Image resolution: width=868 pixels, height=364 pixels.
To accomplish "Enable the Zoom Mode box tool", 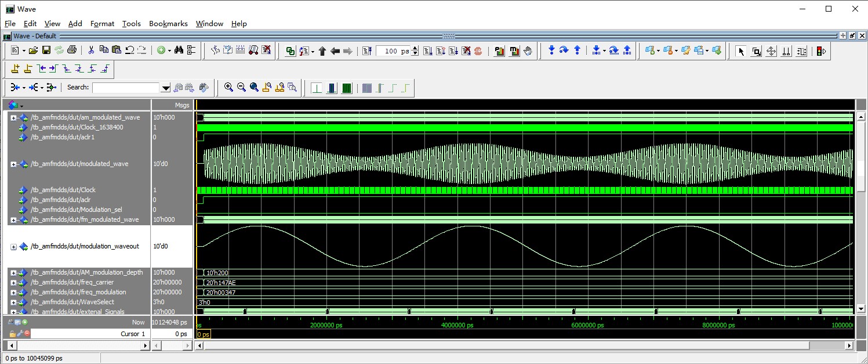I will point(756,51).
